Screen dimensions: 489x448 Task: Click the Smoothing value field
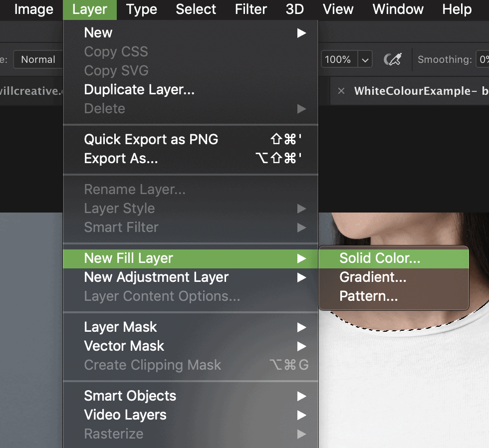click(x=483, y=59)
